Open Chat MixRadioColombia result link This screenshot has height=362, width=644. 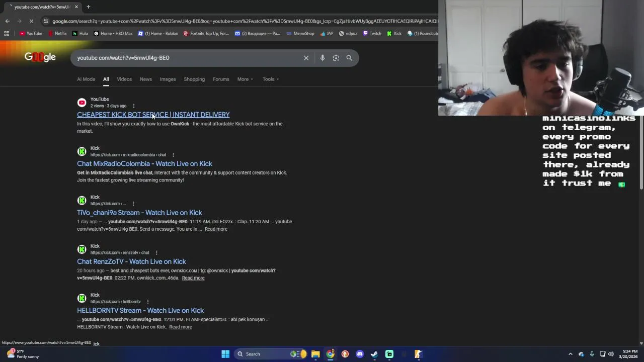point(144,163)
